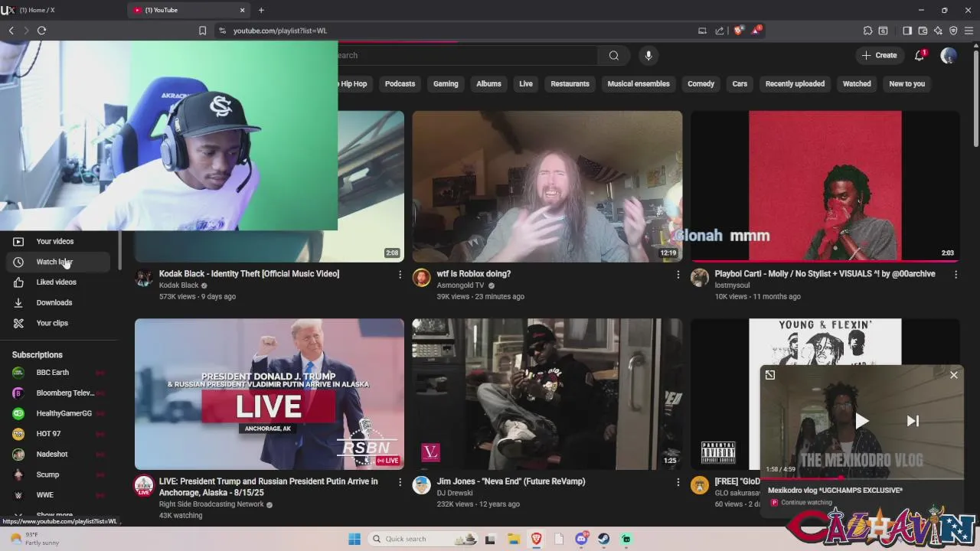Click Continue watching under the miniplayer
This screenshot has height=551, width=980.
[806, 503]
